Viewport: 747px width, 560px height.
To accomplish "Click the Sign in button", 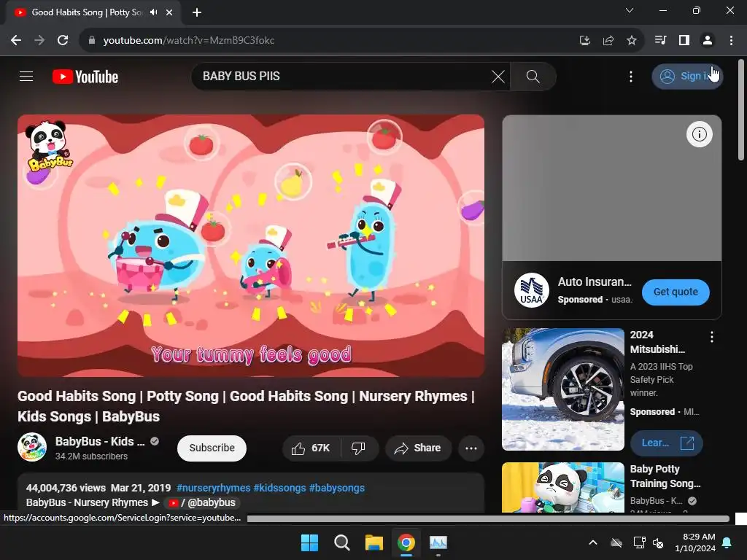I will click(x=687, y=76).
